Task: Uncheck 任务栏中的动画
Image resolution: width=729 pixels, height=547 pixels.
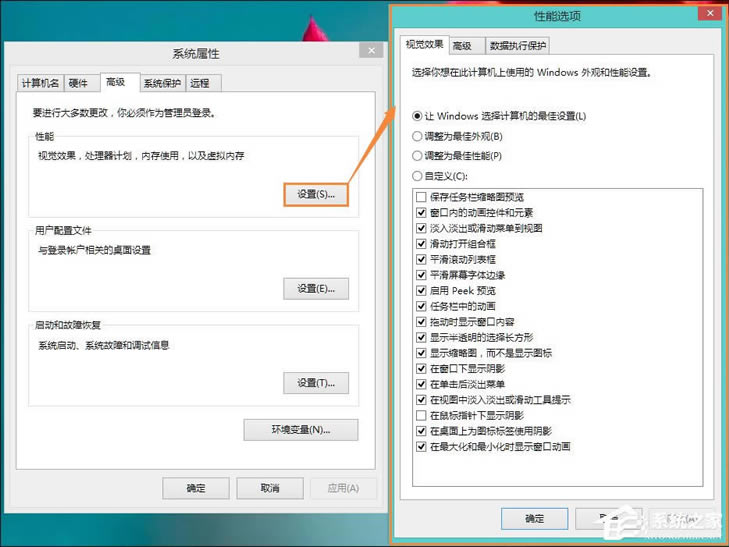Action: click(x=421, y=306)
